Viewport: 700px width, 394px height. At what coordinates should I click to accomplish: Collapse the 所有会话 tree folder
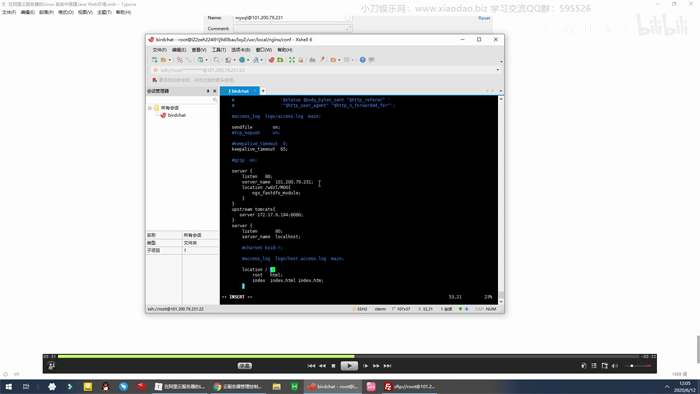[150, 108]
